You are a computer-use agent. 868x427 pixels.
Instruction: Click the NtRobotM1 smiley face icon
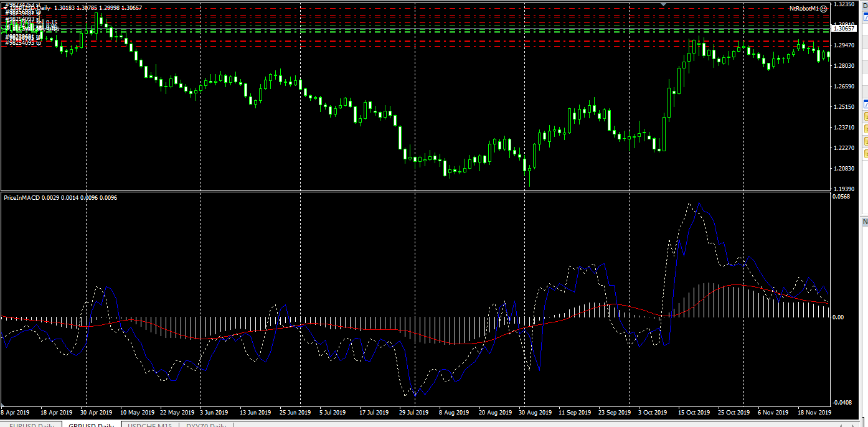823,9
